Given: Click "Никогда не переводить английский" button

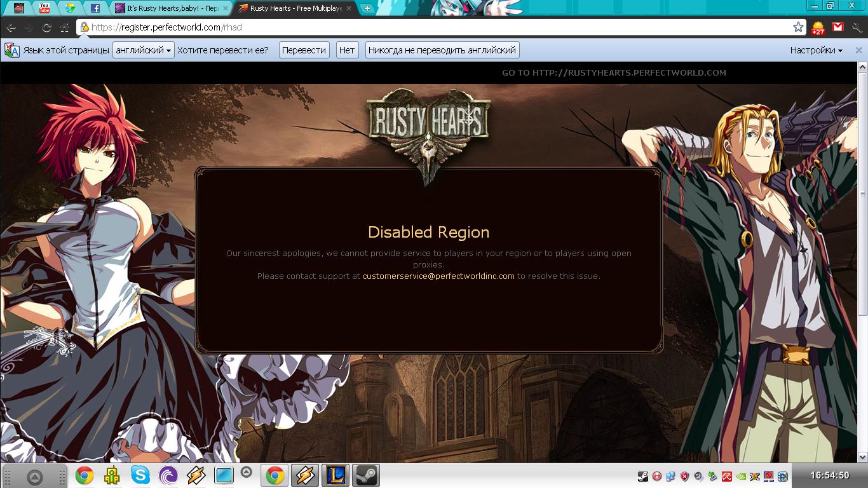Looking at the screenshot, I should pyautogui.click(x=442, y=50).
